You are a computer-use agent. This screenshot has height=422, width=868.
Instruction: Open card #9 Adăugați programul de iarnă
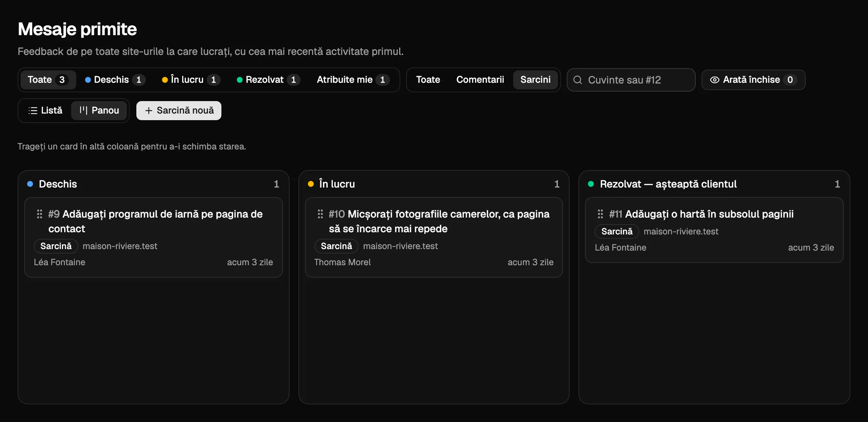(x=153, y=237)
